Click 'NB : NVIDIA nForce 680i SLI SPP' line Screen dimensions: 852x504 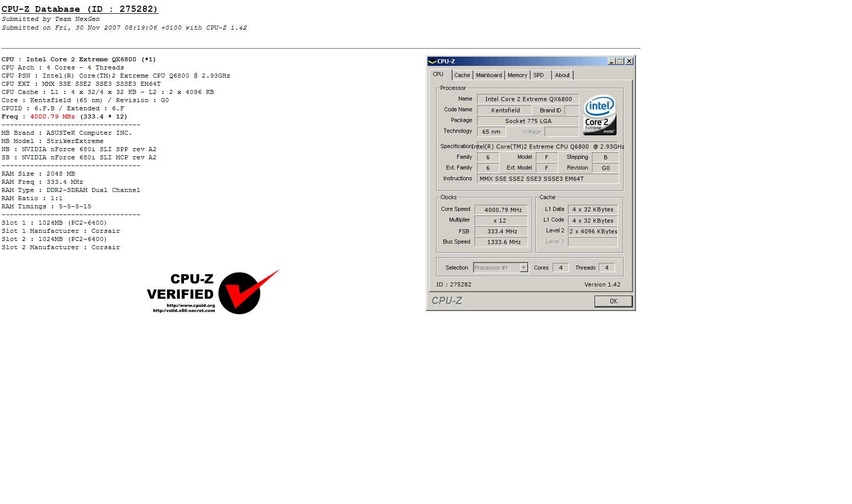pos(79,149)
